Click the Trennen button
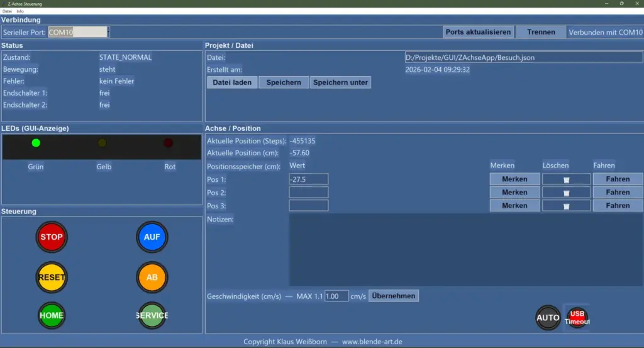644x348 pixels. point(541,32)
